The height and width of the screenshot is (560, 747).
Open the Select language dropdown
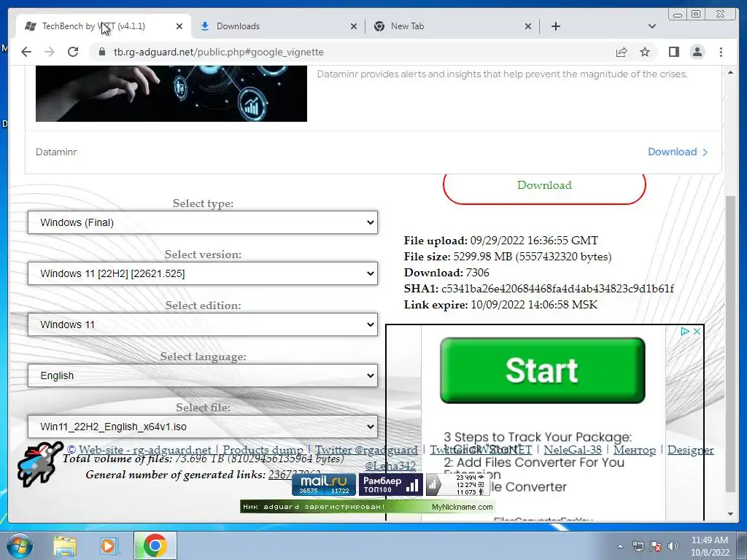point(203,376)
